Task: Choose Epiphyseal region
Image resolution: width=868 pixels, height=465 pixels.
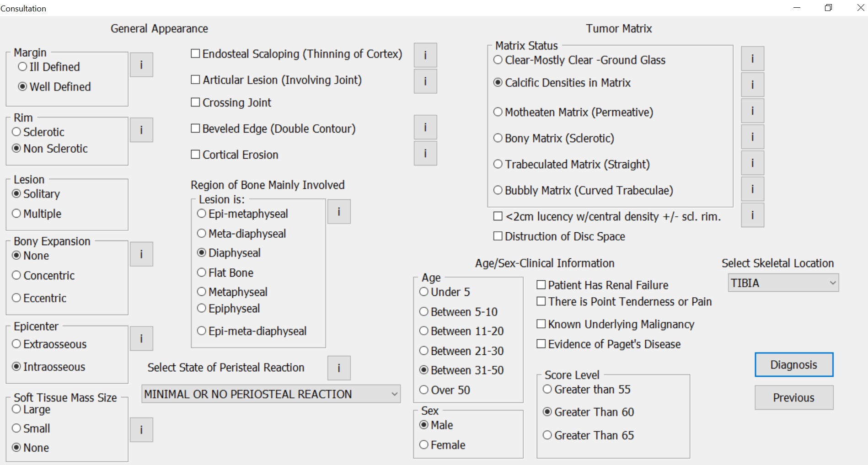Action: 229,309
